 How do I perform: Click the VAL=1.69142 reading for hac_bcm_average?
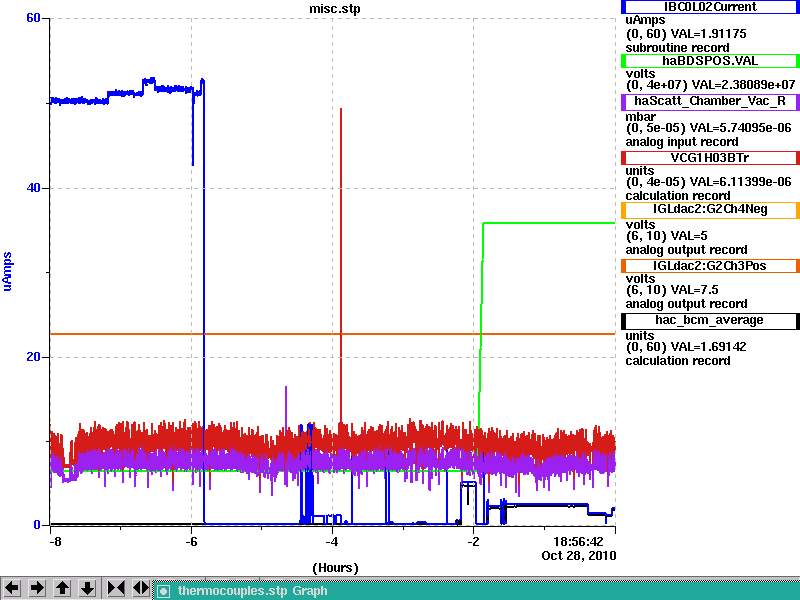(x=708, y=347)
